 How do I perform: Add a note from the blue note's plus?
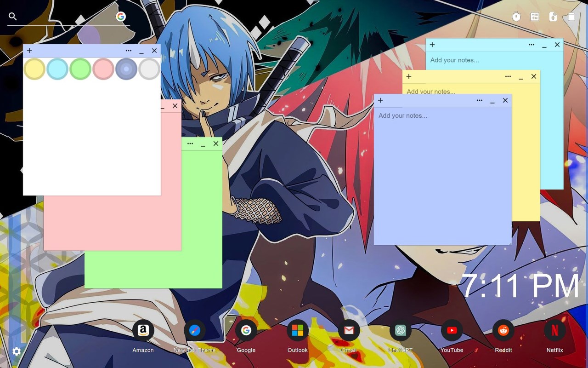click(x=380, y=100)
